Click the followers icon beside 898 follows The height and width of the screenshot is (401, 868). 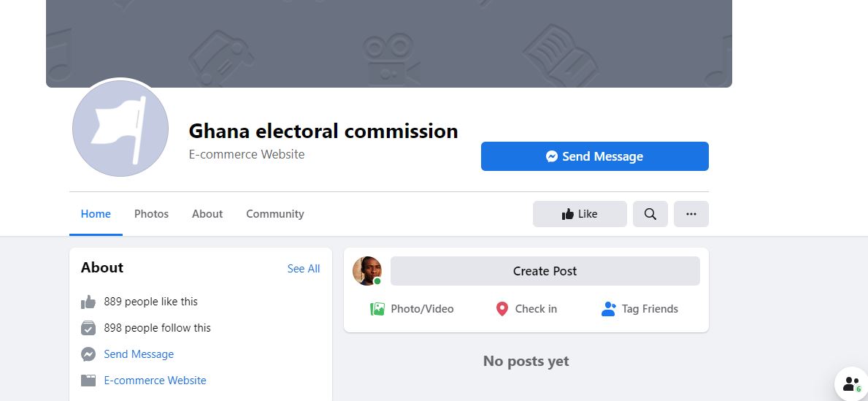click(88, 328)
